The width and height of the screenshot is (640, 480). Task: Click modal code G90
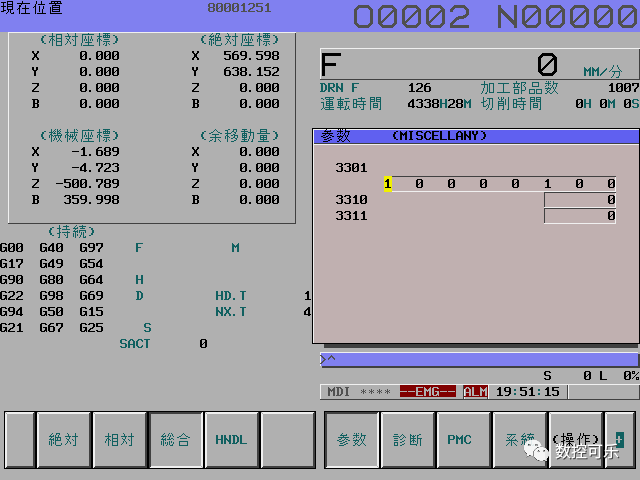pyautogui.click(x=11, y=280)
